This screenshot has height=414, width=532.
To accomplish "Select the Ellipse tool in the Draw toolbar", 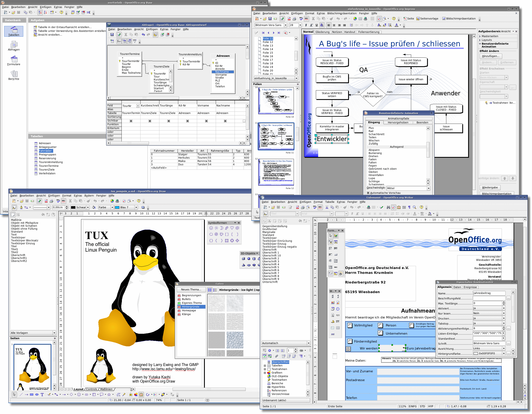I will coord(37,395).
